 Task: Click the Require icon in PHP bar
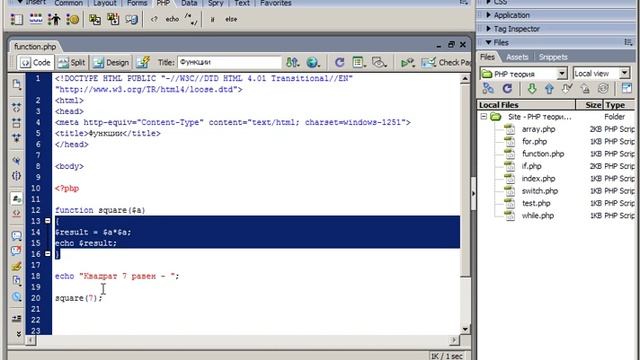point(113,19)
